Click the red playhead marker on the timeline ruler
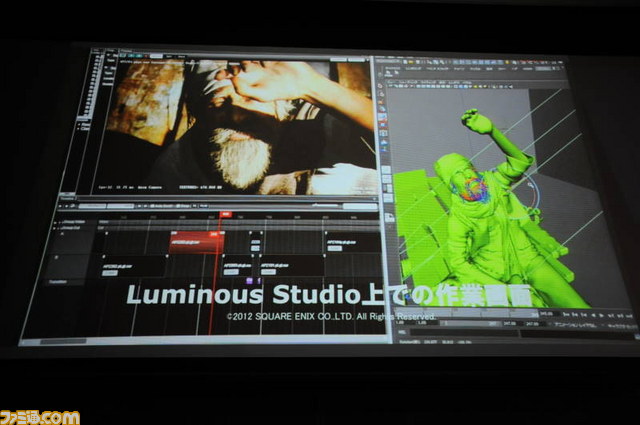This screenshot has height=425, width=640. [225, 214]
